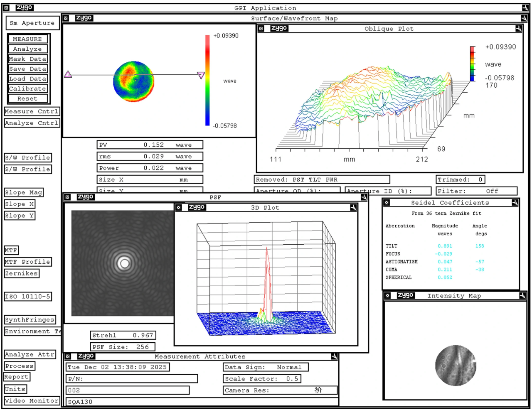
Task: Click the Camera Res field
Action: [280, 390]
